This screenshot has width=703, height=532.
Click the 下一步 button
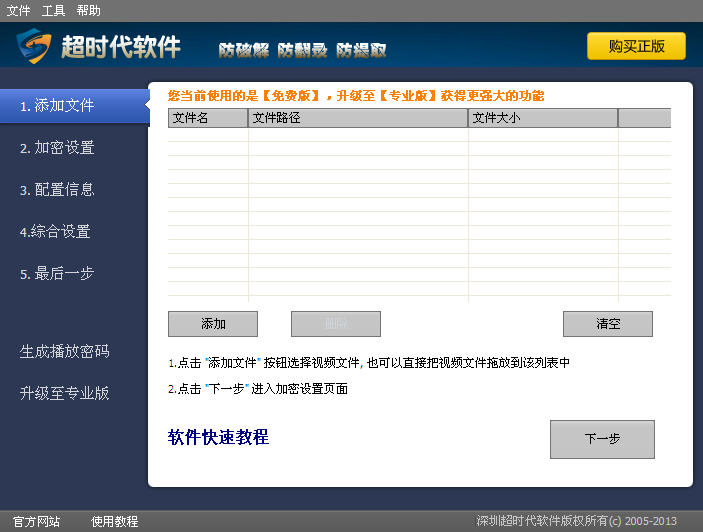pyautogui.click(x=602, y=439)
